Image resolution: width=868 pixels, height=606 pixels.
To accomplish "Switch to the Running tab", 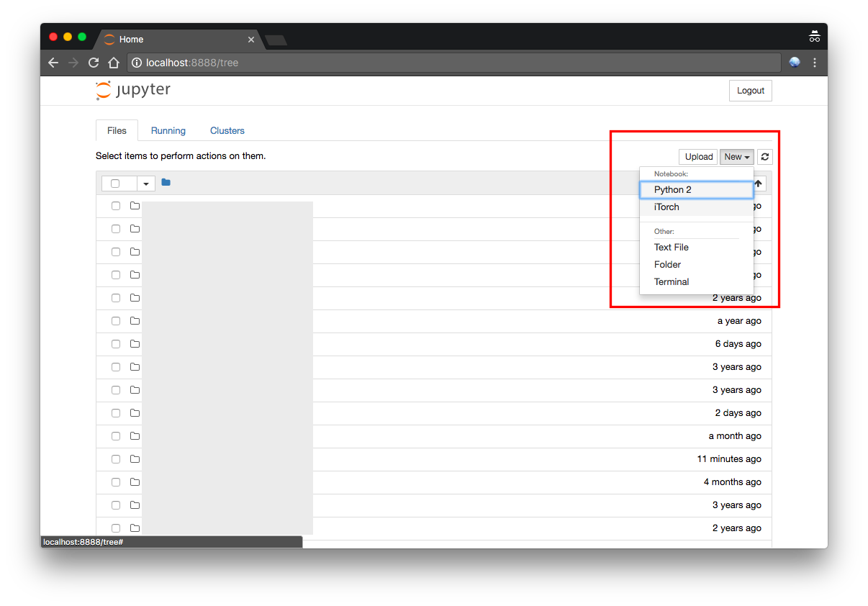I will [x=168, y=131].
